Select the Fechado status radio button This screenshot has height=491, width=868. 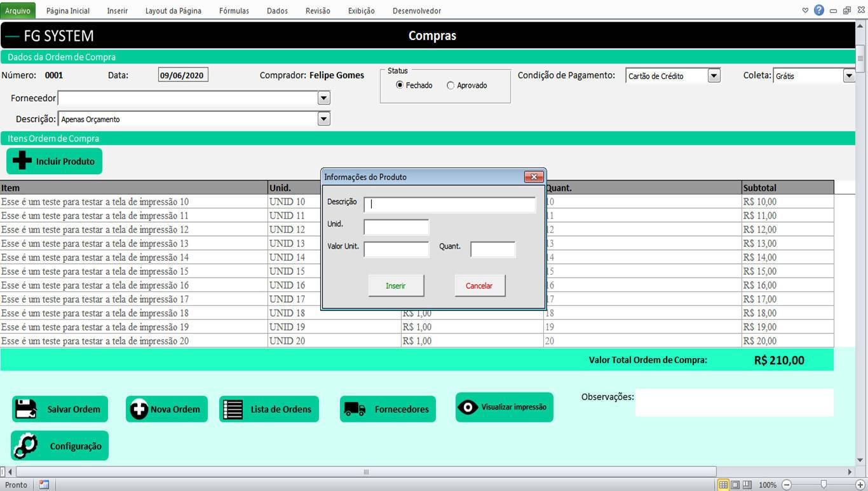click(x=400, y=85)
